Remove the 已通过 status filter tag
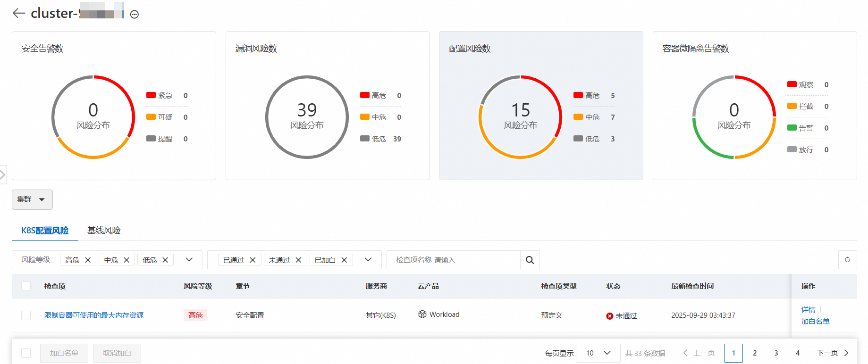 click(x=253, y=260)
